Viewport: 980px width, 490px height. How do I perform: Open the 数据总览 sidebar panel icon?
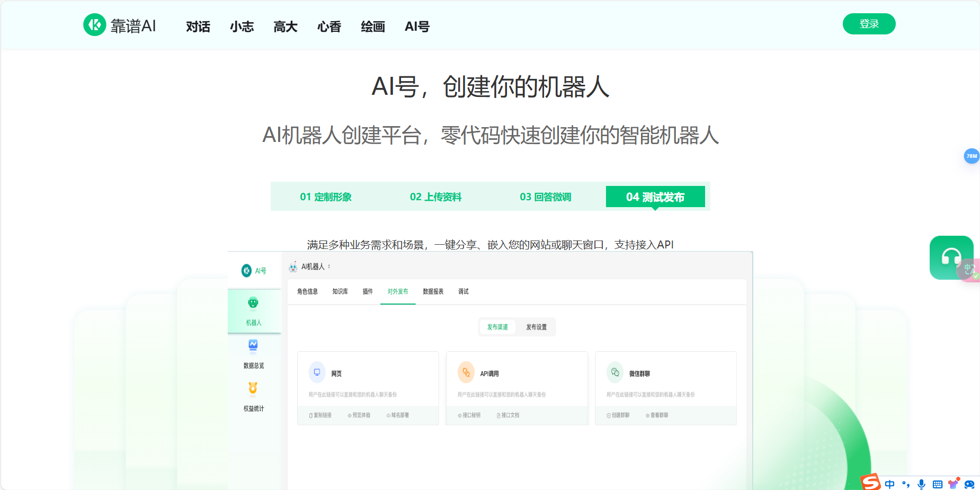253,345
